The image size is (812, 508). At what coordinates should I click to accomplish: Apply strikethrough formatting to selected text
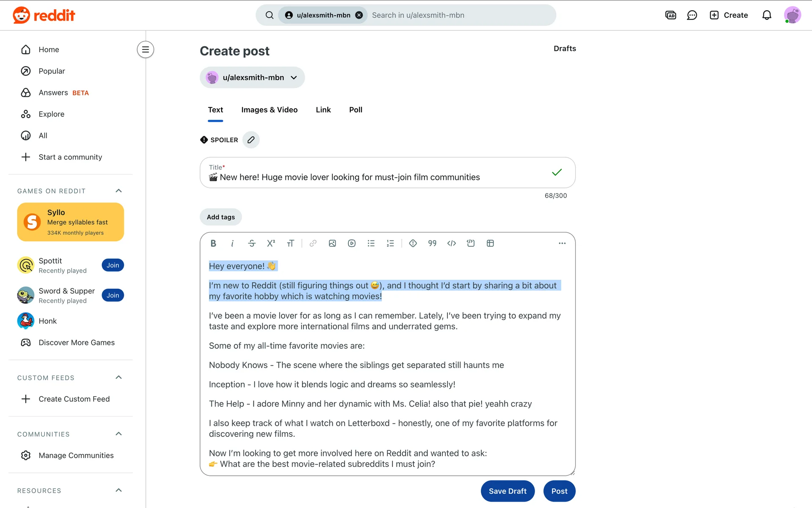252,243
